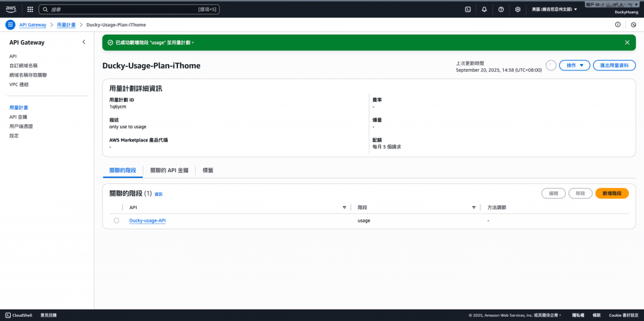Open Cookie 喜好設定 in the footer
Image resolution: width=644 pixels, height=321 pixels.
[624, 315]
